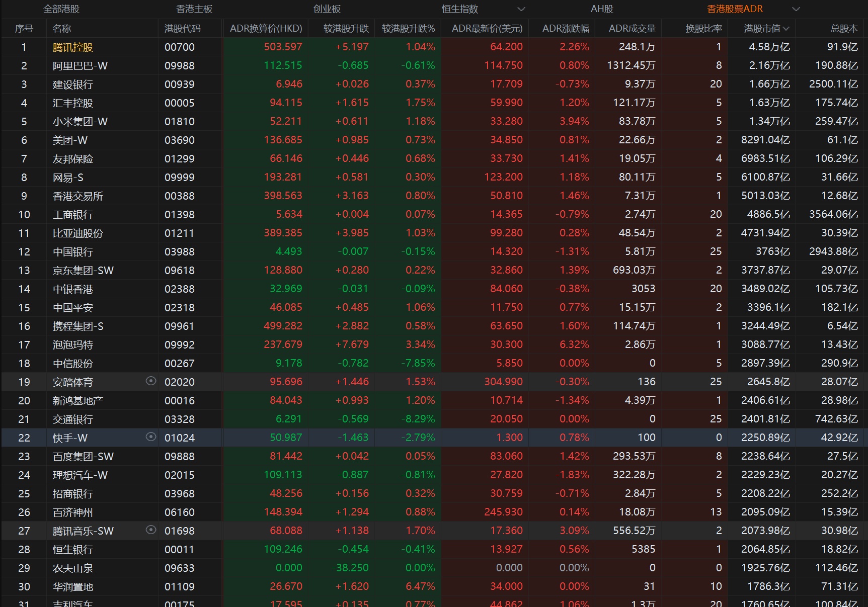868x607 pixels.
Task: Select stock code 00267 for 中信股份
Action: pos(180,364)
